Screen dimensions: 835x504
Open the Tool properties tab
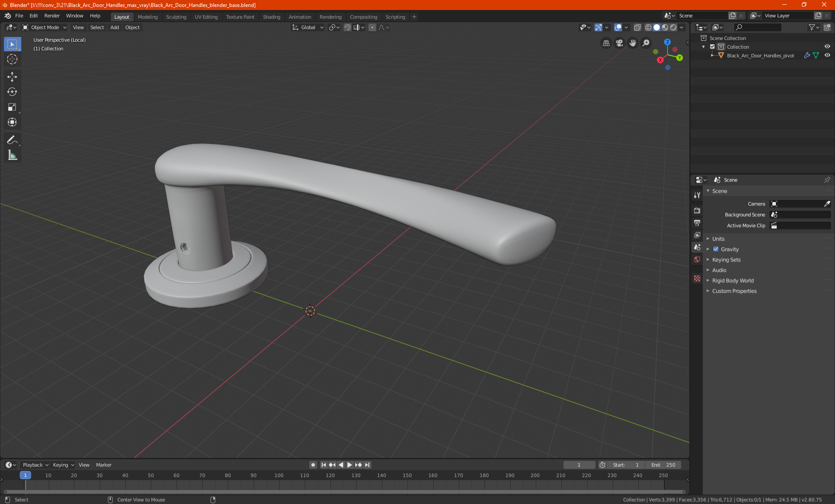pos(697,195)
